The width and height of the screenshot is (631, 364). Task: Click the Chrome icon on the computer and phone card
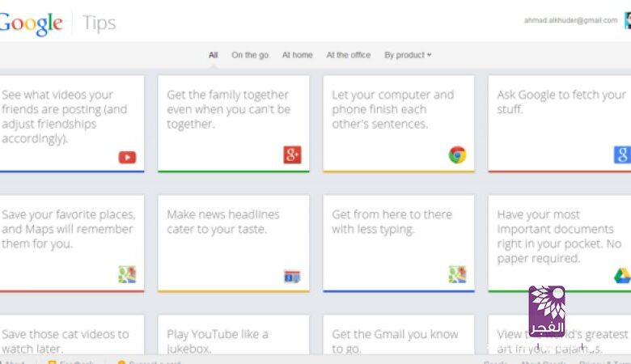point(457,154)
